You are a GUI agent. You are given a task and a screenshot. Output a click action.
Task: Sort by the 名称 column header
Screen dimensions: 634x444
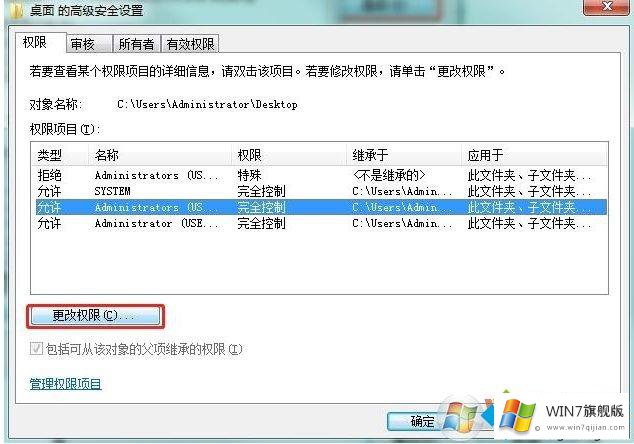pyautogui.click(x=160, y=154)
